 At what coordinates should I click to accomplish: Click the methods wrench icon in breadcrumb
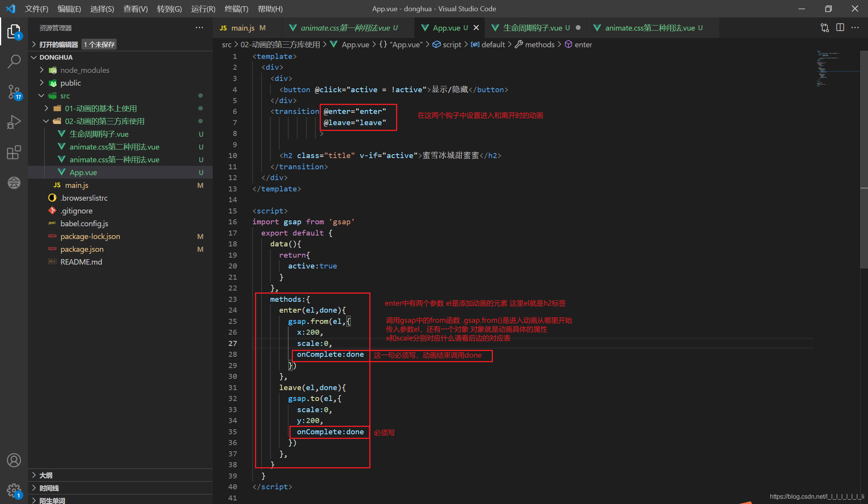pos(519,44)
